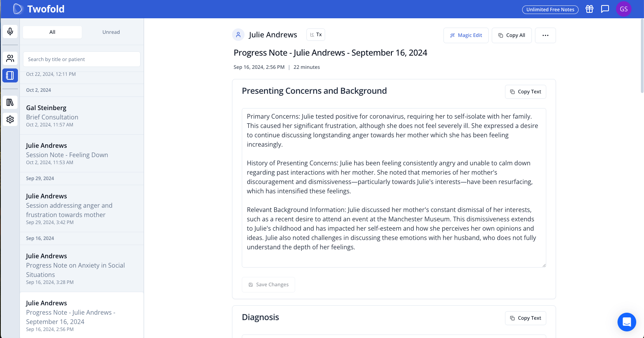The width and height of the screenshot is (644, 338).
Task: Select the notes notebook sidebar icon
Action: (x=10, y=75)
